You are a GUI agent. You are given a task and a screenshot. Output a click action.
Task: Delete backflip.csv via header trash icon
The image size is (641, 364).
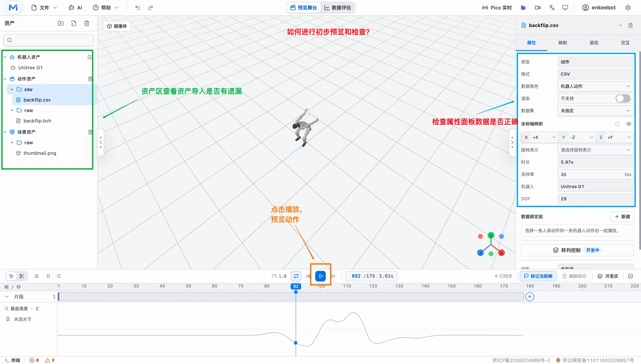[x=631, y=25]
